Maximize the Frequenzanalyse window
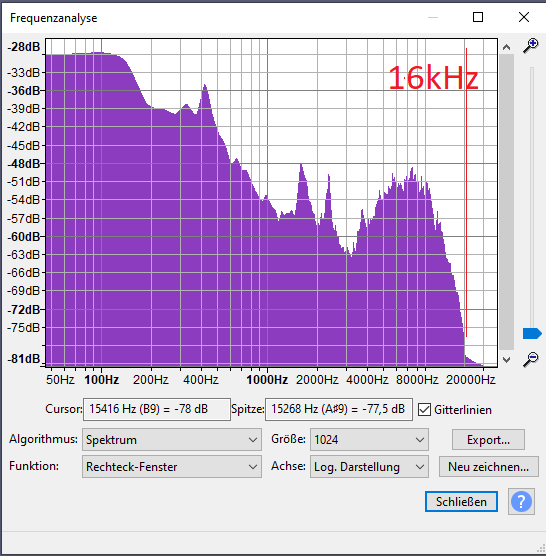The height and width of the screenshot is (556, 546). point(478,17)
